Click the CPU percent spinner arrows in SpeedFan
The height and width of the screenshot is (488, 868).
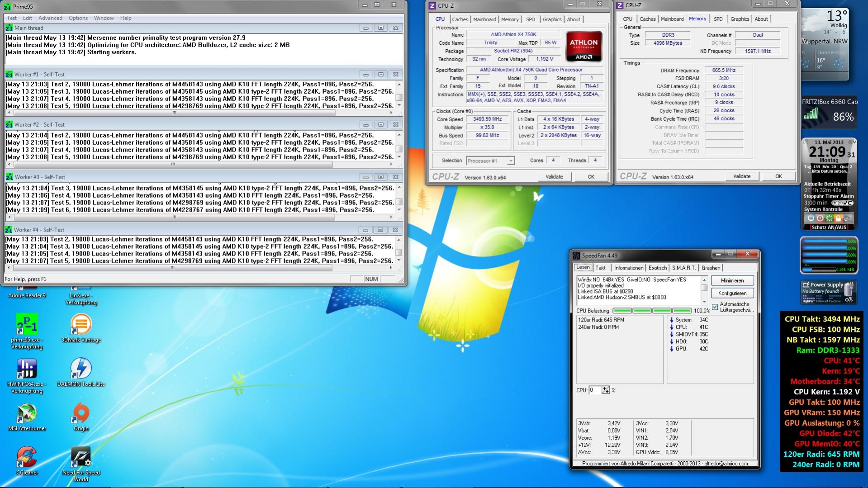click(x=606, y=390)
